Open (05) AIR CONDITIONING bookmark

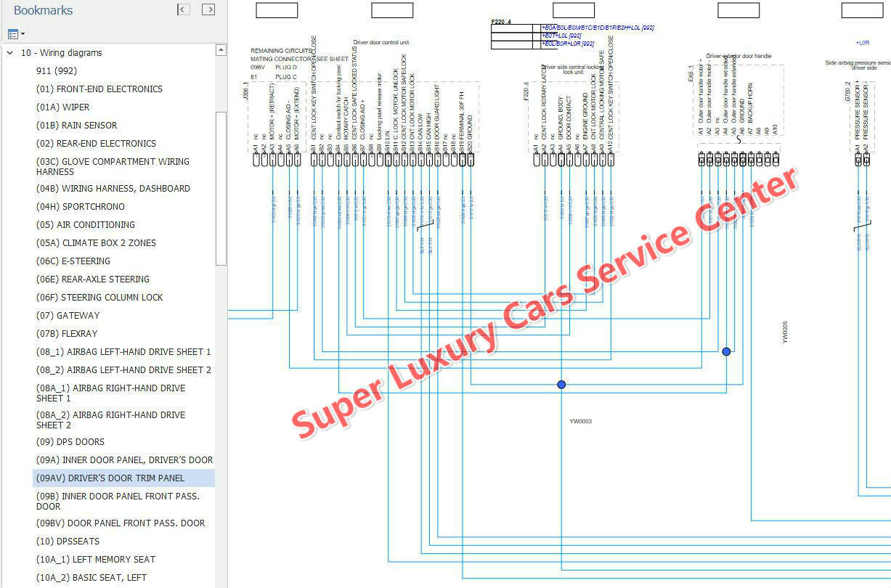(x=86, y=225)
